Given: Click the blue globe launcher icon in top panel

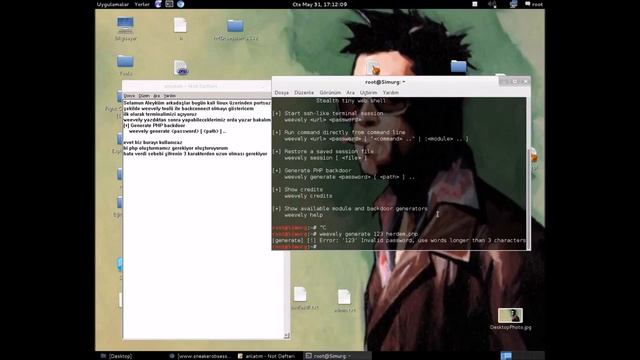Looking at the screenshot, I should tap(180, 4).
